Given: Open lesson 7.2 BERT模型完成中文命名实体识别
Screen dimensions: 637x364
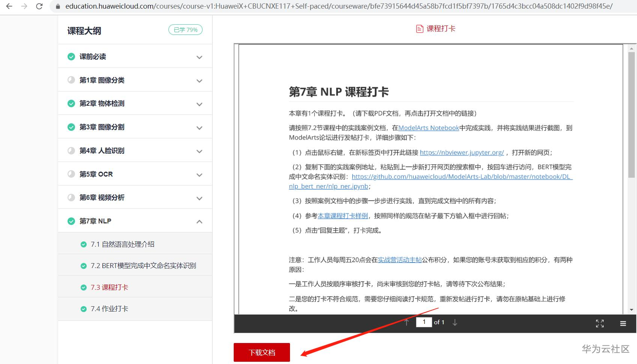Looking at the screenshot, I should (143, 266).
